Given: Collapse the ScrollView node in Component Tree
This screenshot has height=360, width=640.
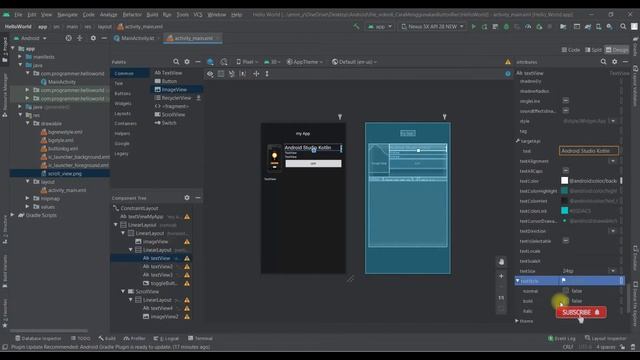Looking at the screenshot, I should 123,291.
